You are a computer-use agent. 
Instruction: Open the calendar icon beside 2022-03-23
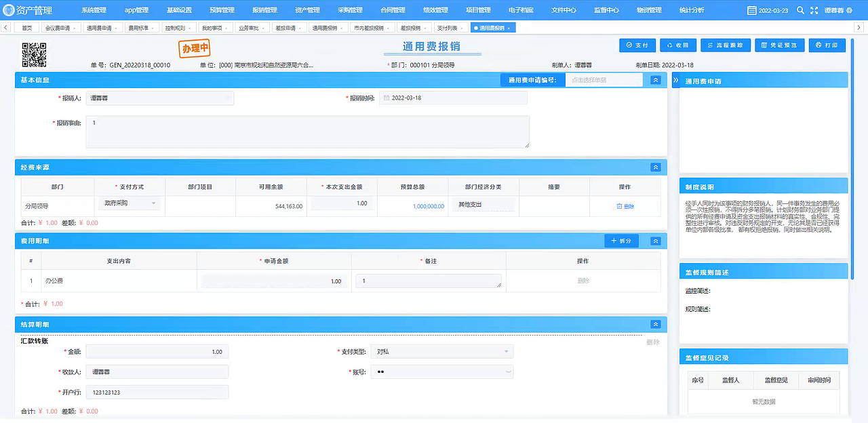751,10
